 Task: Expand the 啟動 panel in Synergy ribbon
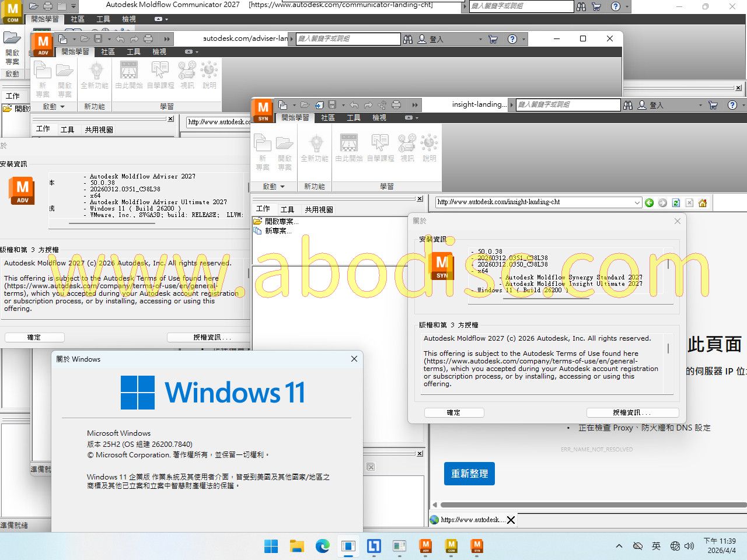273,187
